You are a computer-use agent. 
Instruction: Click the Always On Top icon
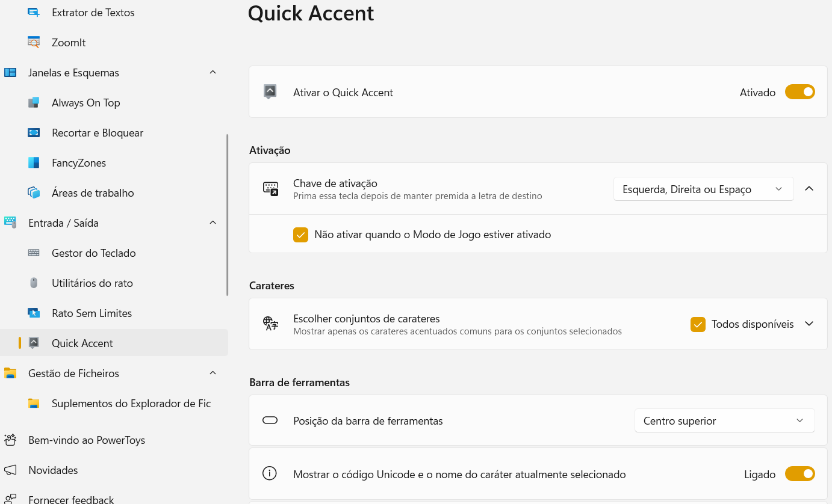point(34,103)
